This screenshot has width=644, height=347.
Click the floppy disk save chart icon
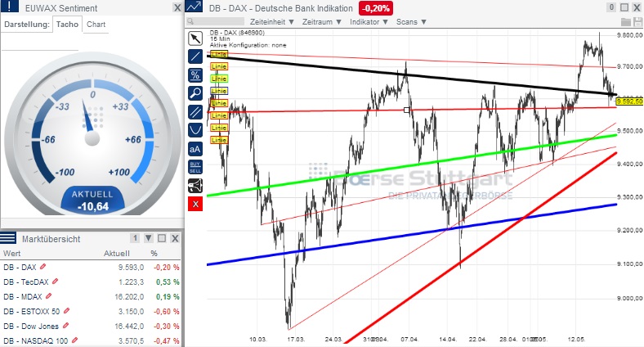pyautogui.click(x=637, y=22)
